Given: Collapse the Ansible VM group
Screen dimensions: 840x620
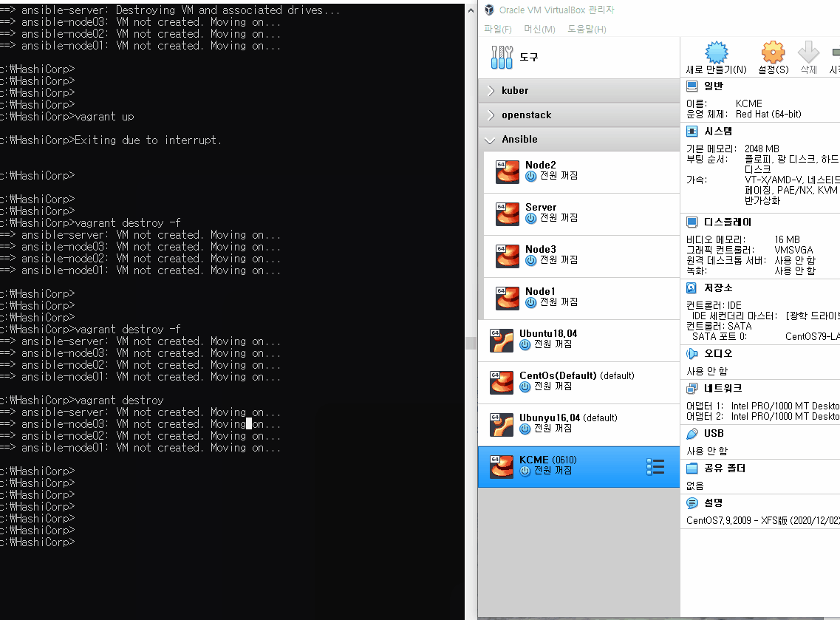Looking at the screenshot, I should (490, 140).
